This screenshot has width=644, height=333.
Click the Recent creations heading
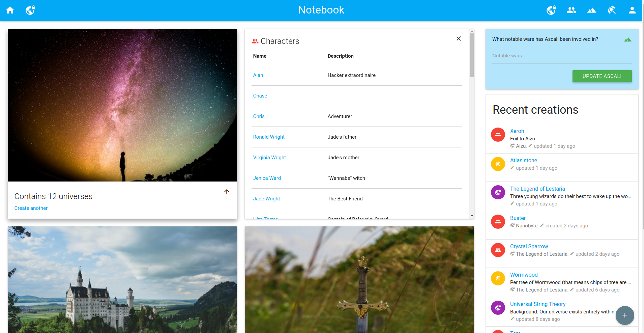point(535,110)
